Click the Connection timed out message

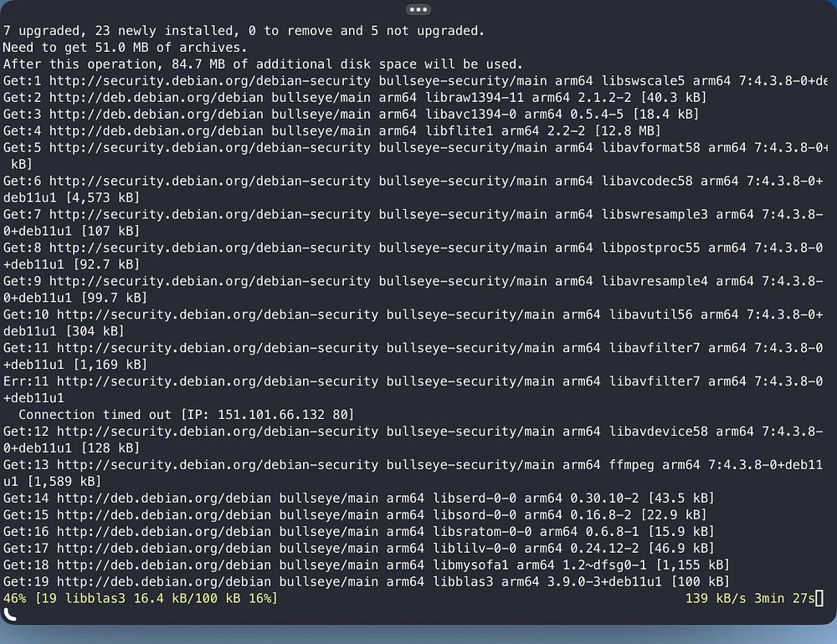(x=95, y=415)
